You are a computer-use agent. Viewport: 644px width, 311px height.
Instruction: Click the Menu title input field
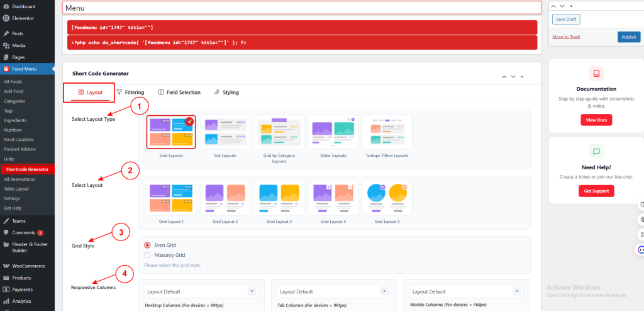(x=302, y=8)
